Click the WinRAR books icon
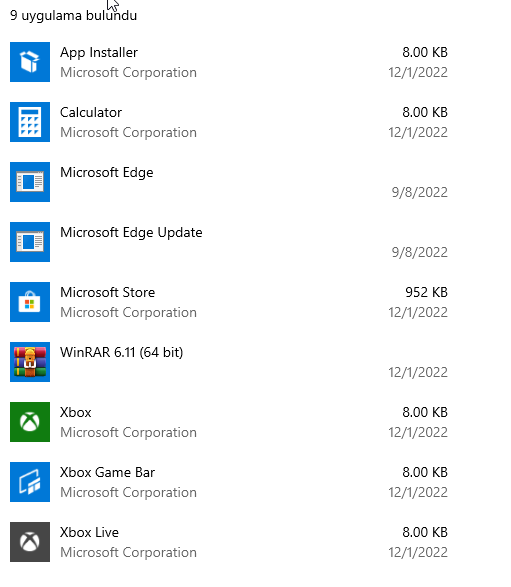Image resolution: width=511 pixels, height=587 pixels. (x=30, y=362)
